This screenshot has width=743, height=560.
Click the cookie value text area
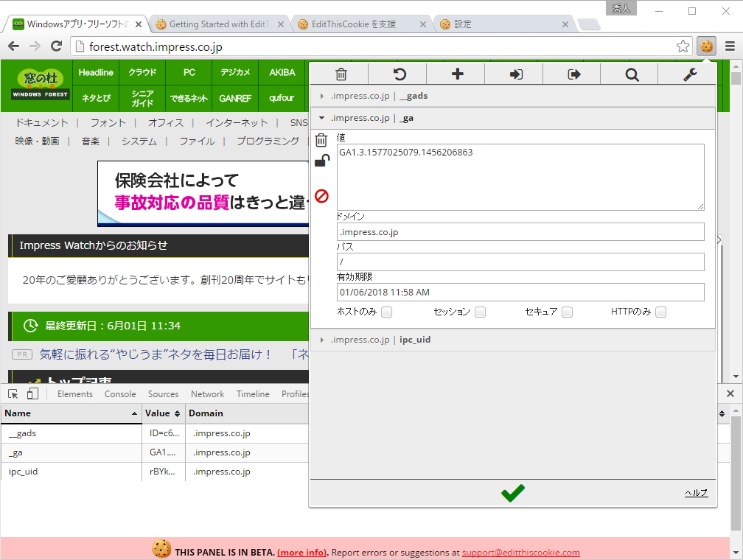[520, 177]
